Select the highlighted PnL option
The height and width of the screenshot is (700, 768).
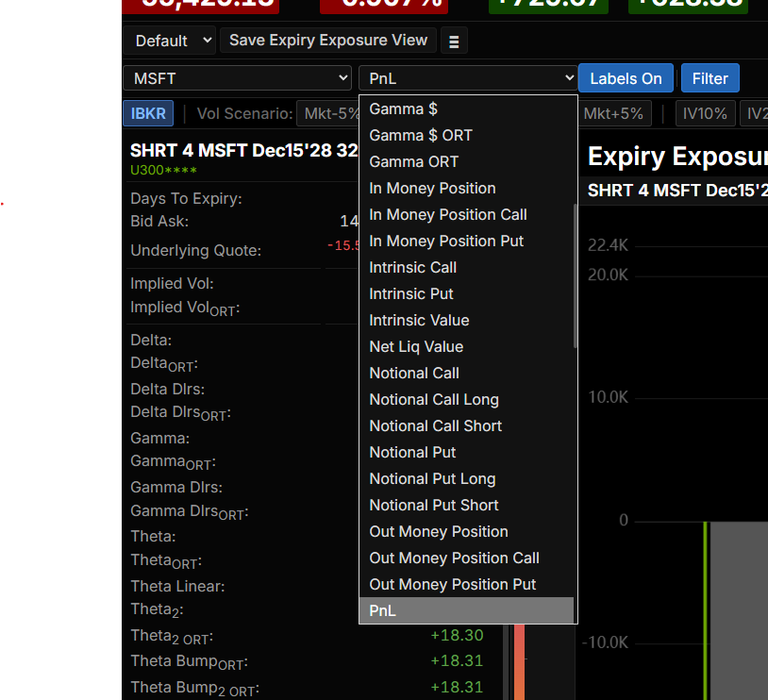tap(466, 610)
